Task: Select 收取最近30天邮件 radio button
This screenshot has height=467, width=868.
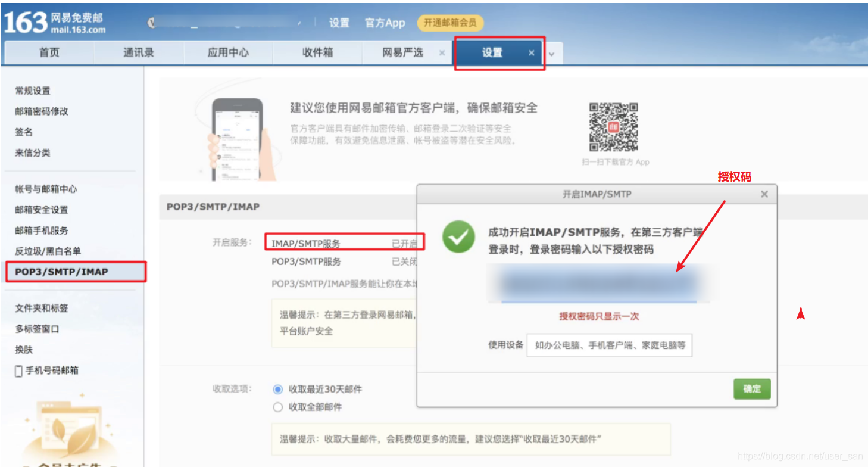Action: 277,390
